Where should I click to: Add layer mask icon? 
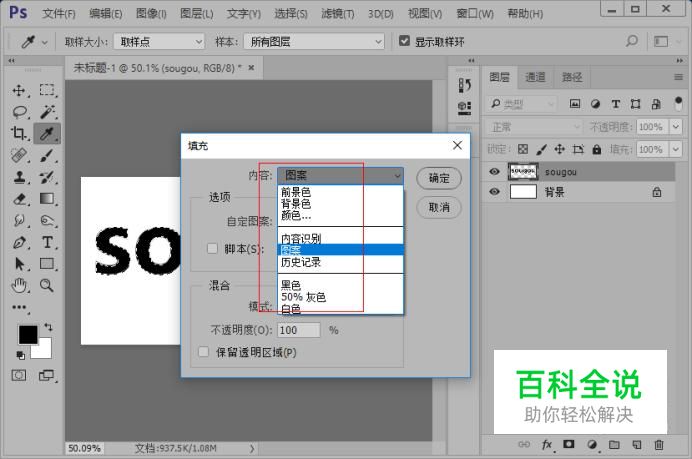tap(569, 444)
